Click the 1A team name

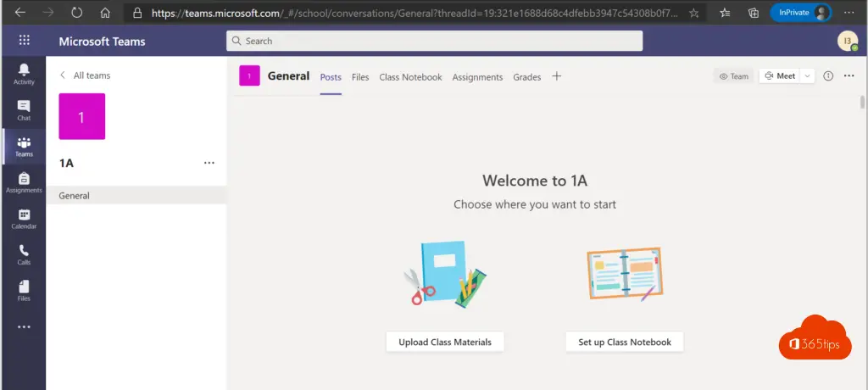click(x=66, y=163)
